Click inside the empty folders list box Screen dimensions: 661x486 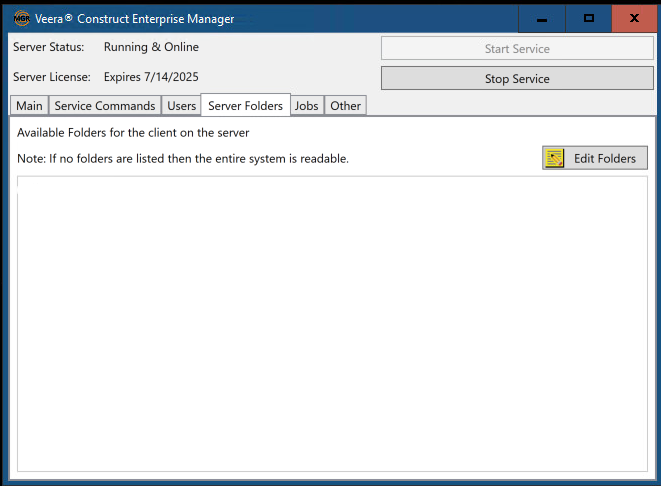tap(332, 324)
